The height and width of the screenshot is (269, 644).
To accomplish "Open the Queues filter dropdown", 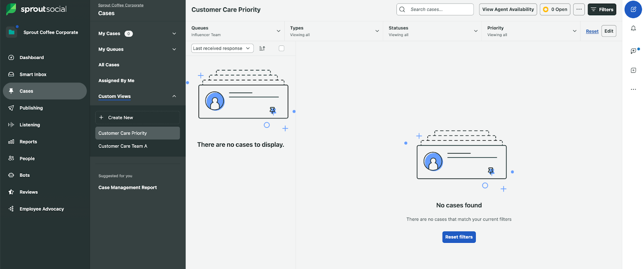I will click(x=235, y=31).
